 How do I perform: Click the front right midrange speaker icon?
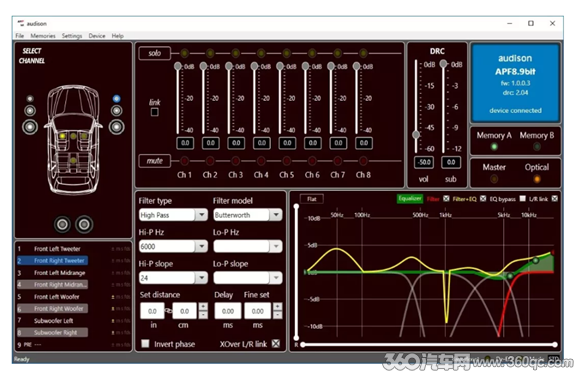pyautogui.click(x=116, y=111)
